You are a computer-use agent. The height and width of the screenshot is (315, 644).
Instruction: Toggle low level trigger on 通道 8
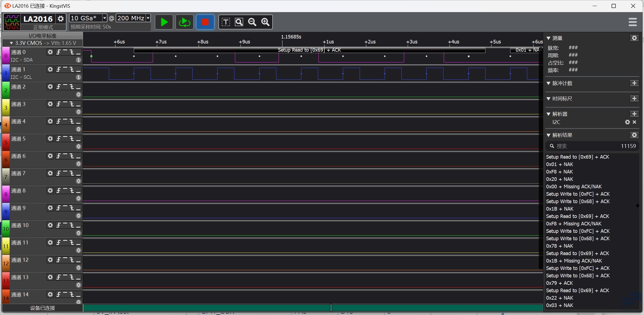tap(78, 190)
